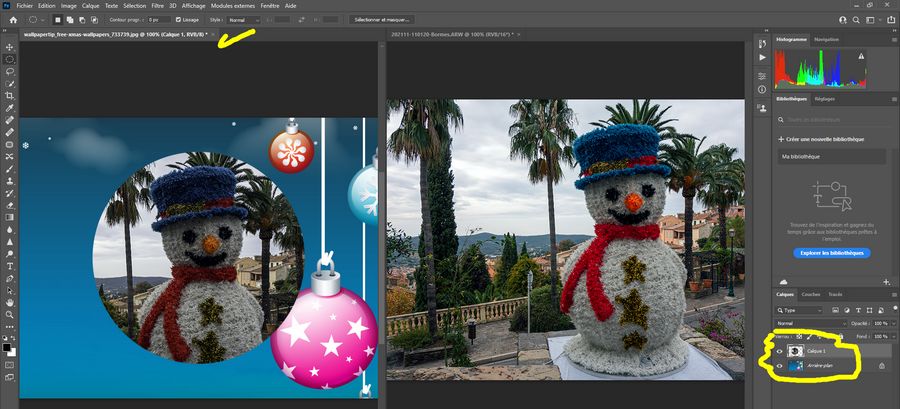Select the Zoom tool

tap(10, 315)
